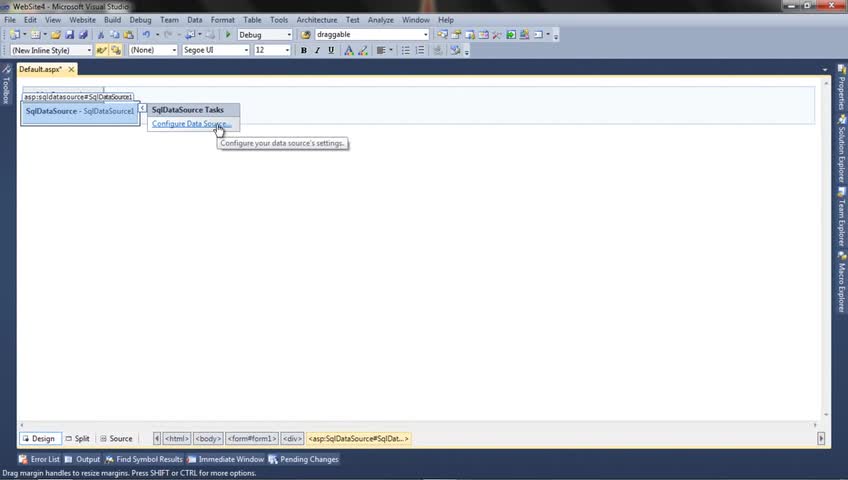Collapse the SqlDataSource smart tag arrow
The image size is (848, 480).
tap(142, 108)
